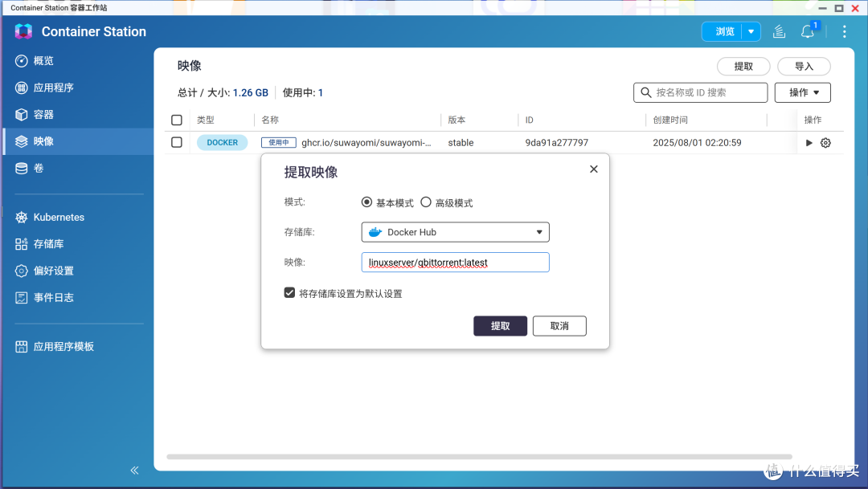Select the 基本模式 radio button

point(366,202)
